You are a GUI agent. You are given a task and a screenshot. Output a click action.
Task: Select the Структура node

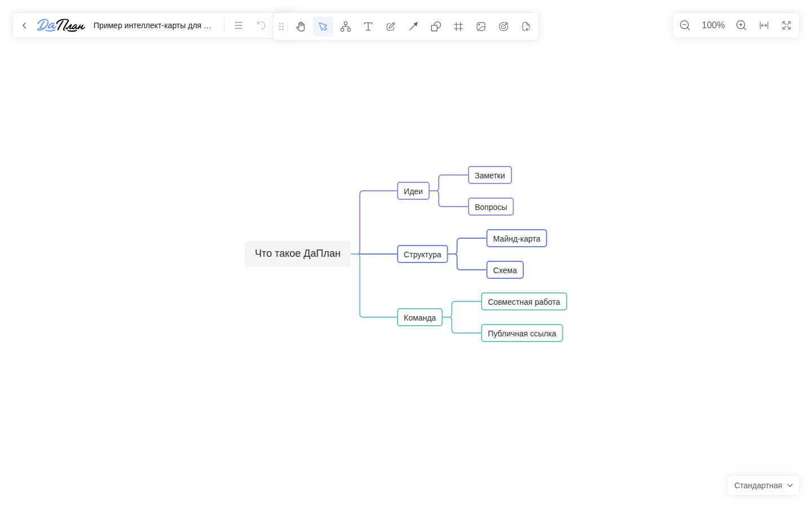[422, 255]
